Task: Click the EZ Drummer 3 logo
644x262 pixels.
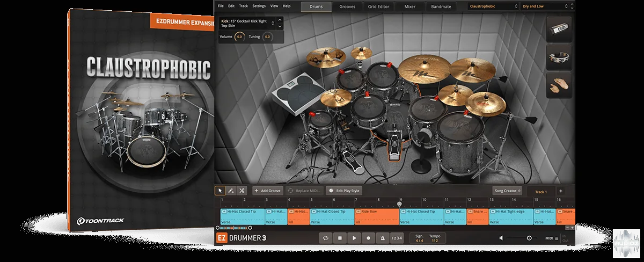Action: point(241,238)
